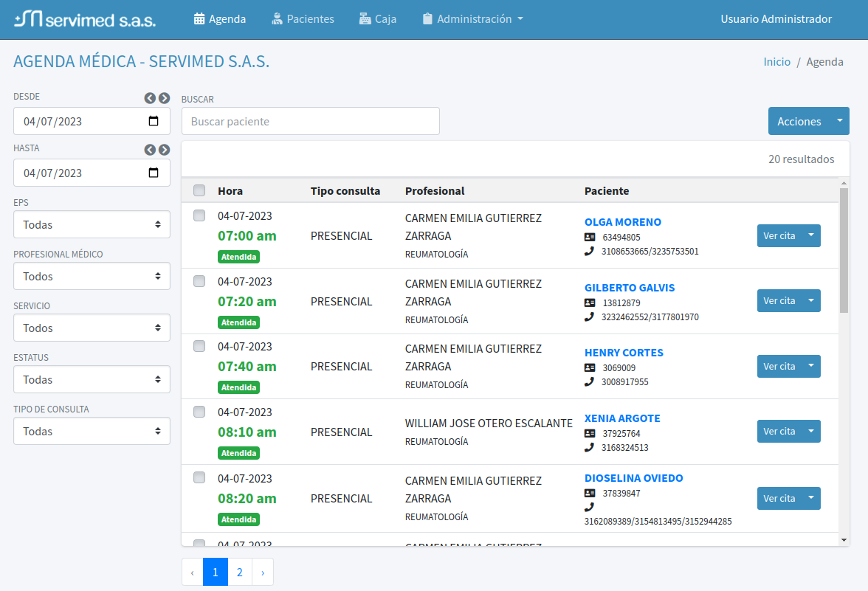Open dropdown arrow beside Acciones button
868x591 pixels.
839,121
